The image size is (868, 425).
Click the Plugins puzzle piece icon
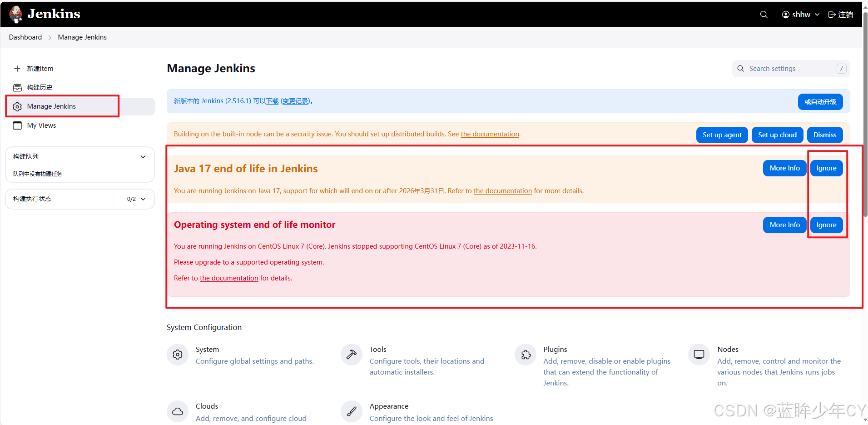(x=526, y=355)
